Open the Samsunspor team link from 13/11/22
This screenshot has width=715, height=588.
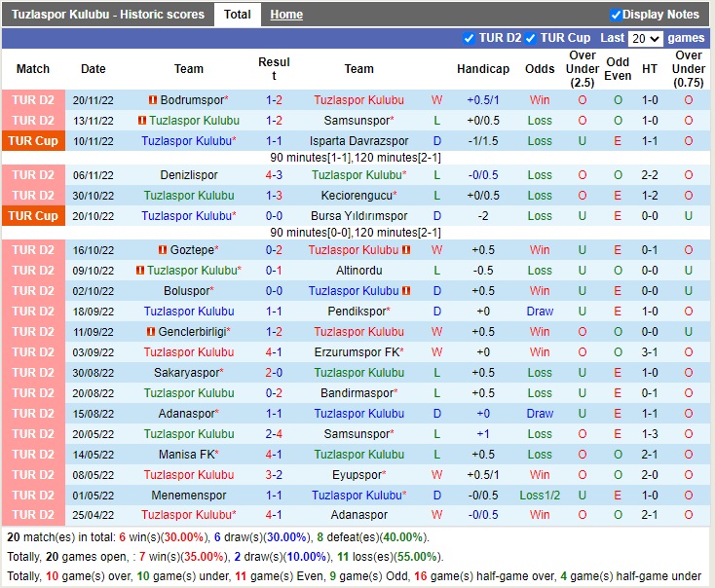click(358, 121)
